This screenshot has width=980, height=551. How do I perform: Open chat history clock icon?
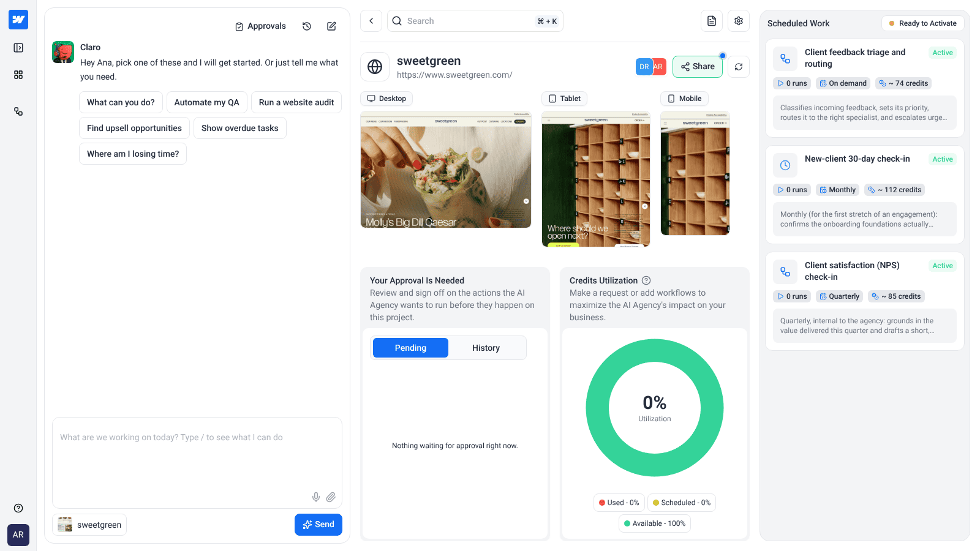tap(307, 26)
